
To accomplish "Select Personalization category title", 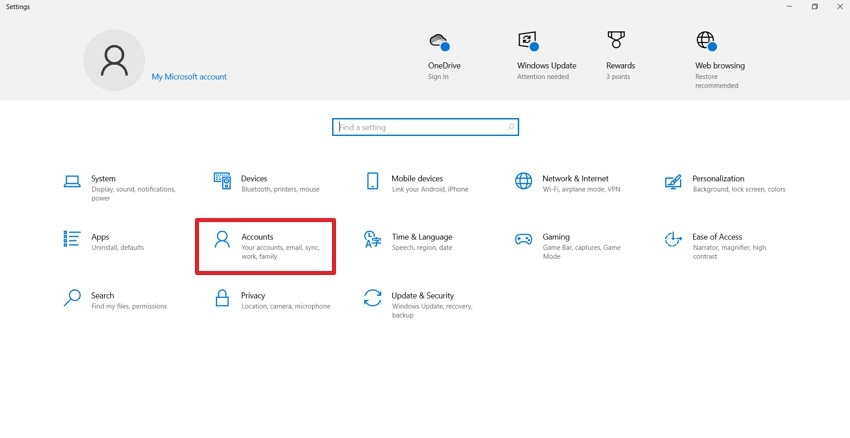I will point(718,178).
